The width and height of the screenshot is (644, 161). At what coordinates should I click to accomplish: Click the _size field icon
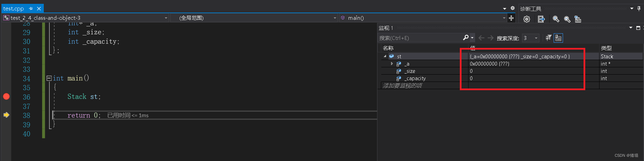pyautogui.click(x=399, y=71)
